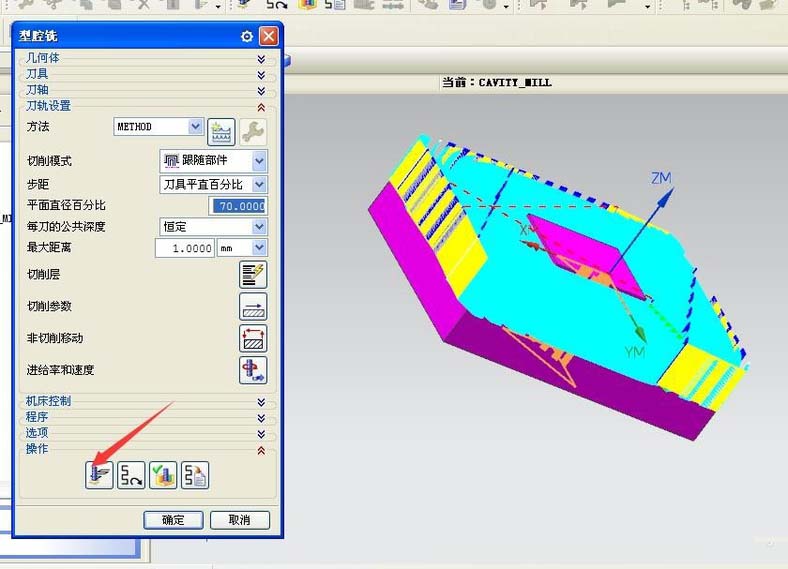788x569 pixels.
Task: Expand the 刀轴 section
Action: [x=261, y=91]
